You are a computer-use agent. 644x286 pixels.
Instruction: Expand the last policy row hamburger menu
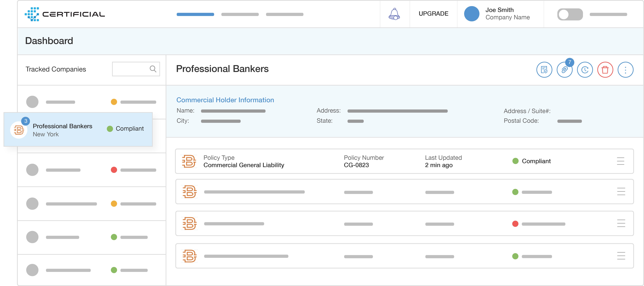point(621,256)
